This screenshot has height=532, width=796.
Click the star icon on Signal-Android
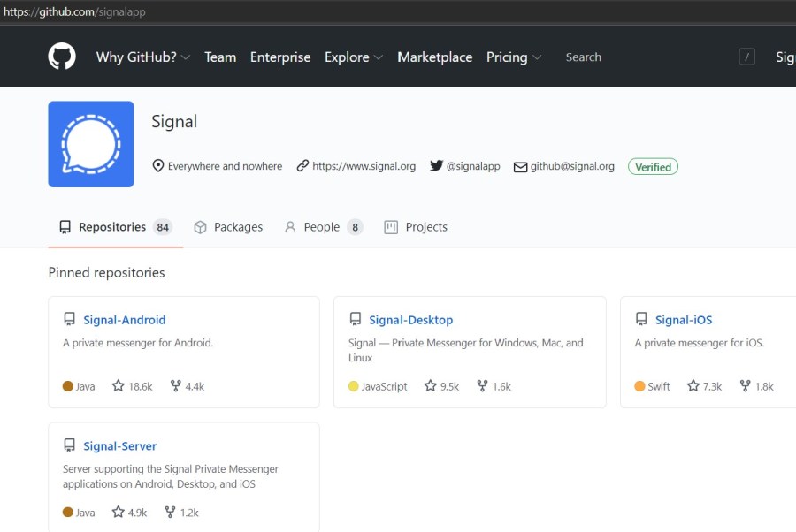pos(118,386)
